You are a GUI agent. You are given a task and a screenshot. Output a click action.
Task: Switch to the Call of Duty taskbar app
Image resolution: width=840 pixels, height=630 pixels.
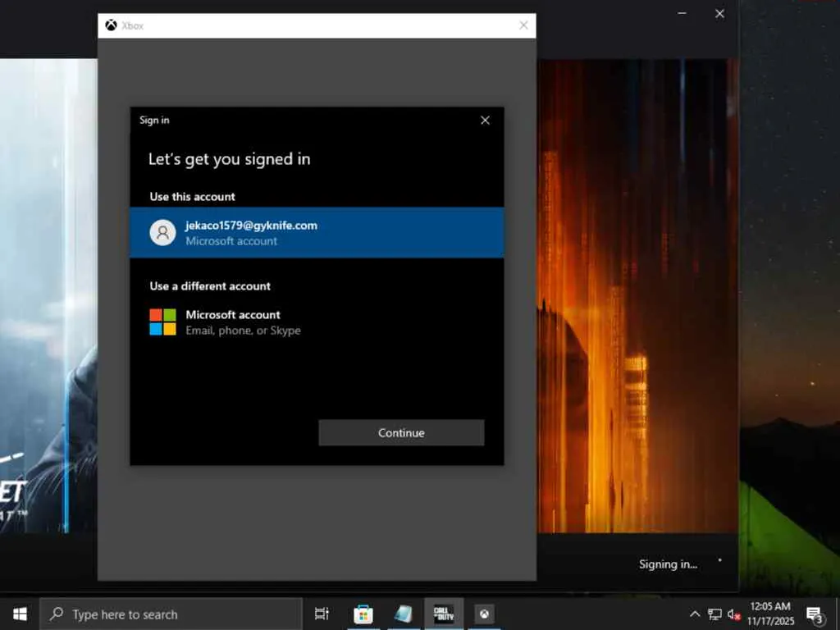(444, 614)
